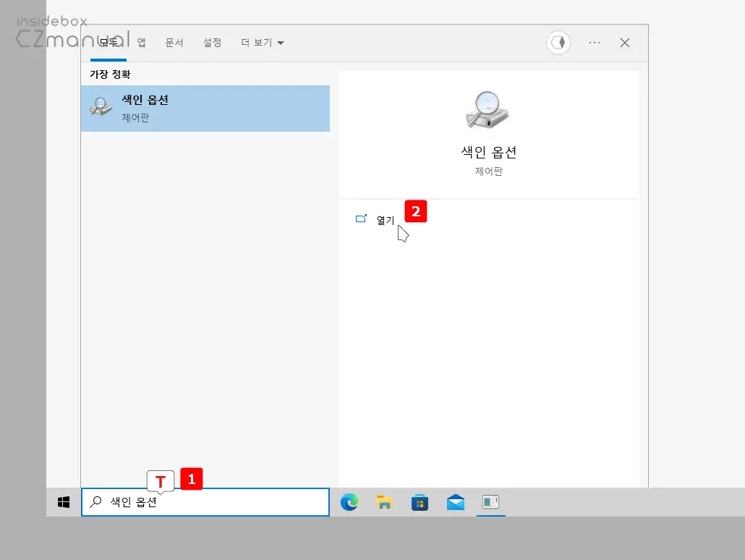Switch to the 앱 tab
745x560 pixels.
142,43
